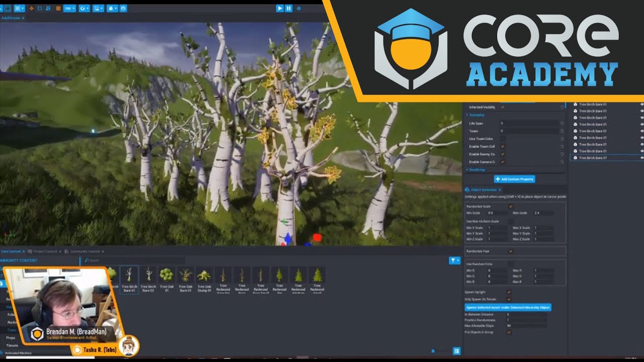Click the In-Between Distance field
Image resolution: width=644 pixels, height=362 pixels.
coord(527,315)
